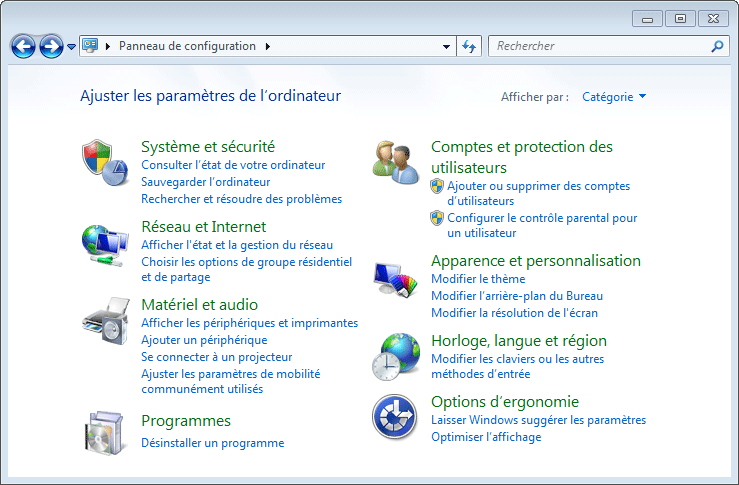Screen dimensions: 739x485
Task: Click the Apparence et personnalisation monitor icon
Action: (395, 279)
